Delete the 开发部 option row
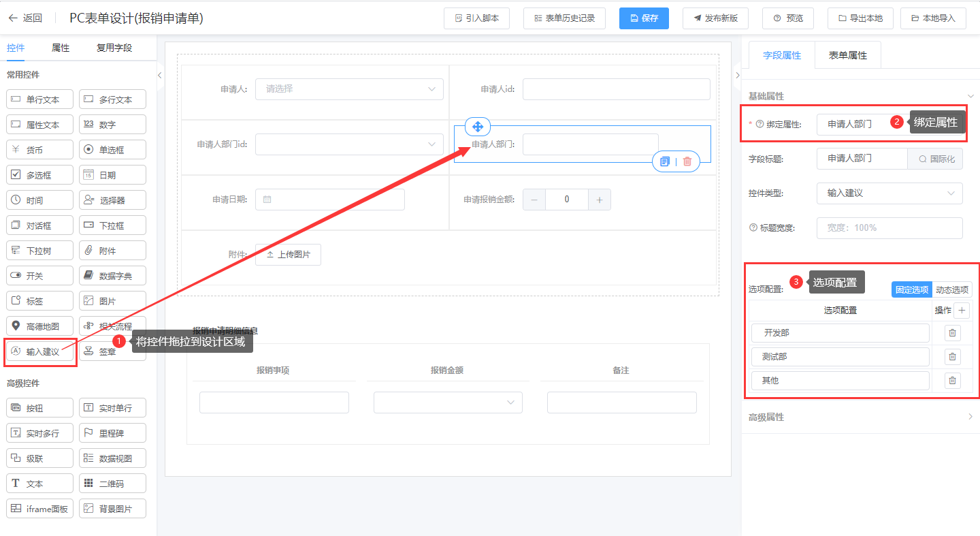The height and width of the screenshot is (536, 980). (x=953, y=333)
